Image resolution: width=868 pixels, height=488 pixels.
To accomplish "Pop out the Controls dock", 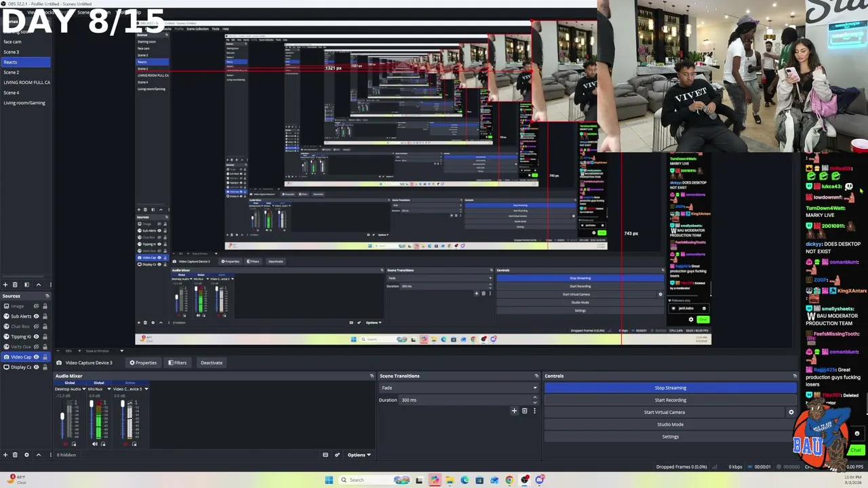I will (795, 376).
